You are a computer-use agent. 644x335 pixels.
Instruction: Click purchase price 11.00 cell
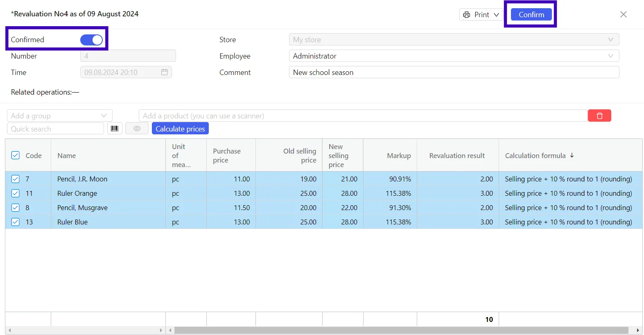(x=231, y=179)
